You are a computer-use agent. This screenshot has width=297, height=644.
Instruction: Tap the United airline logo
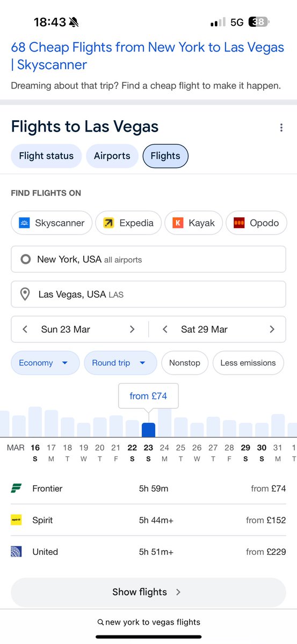pyautogui.click(x=16, y=552)
